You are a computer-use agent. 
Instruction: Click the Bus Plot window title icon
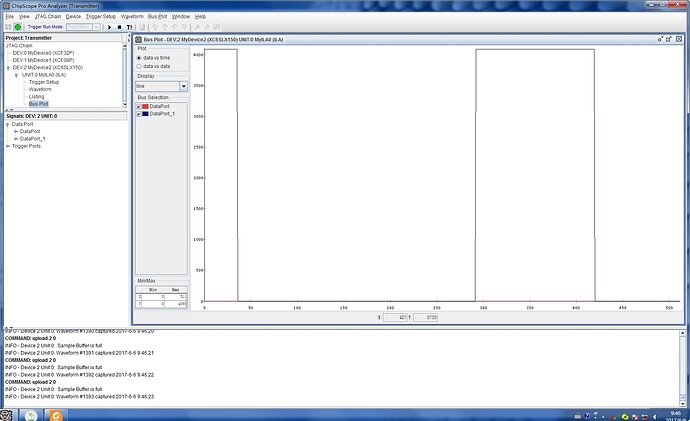138,40
